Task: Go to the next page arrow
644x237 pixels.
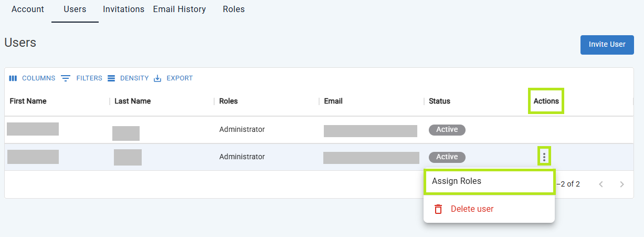Action: pos(622,184)
